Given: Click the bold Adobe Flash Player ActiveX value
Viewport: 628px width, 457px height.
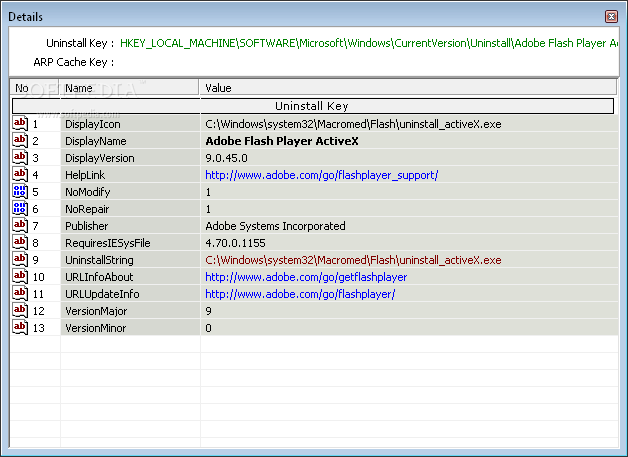Looking at the screenshot, I should [x=282, y=141].
